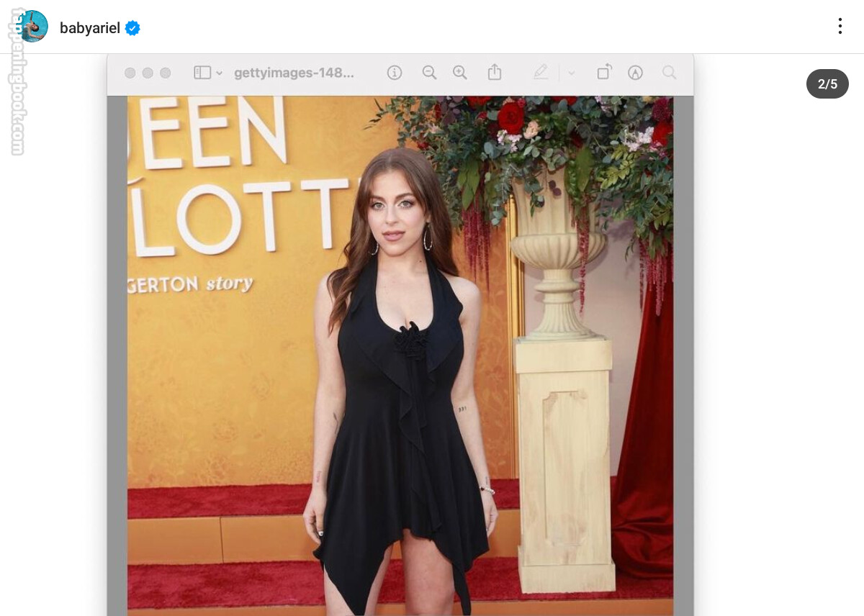Click the photo of woman in black dress

point(400,360)
